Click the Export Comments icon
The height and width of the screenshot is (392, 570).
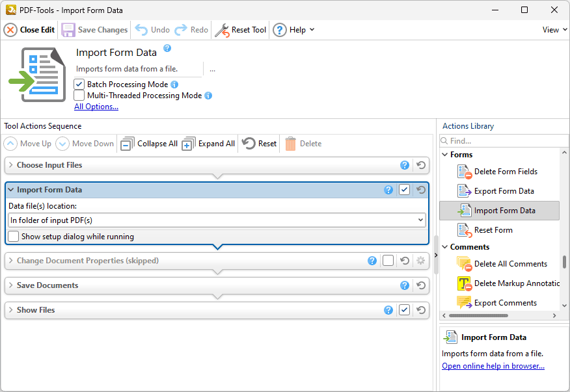coord(465,302)
